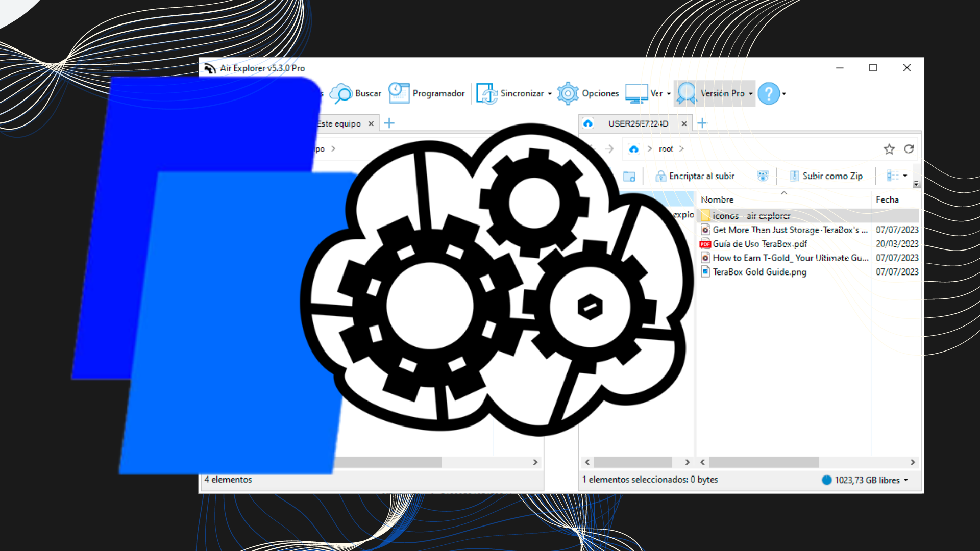Expand the help menu dropdown arrow

784,94
